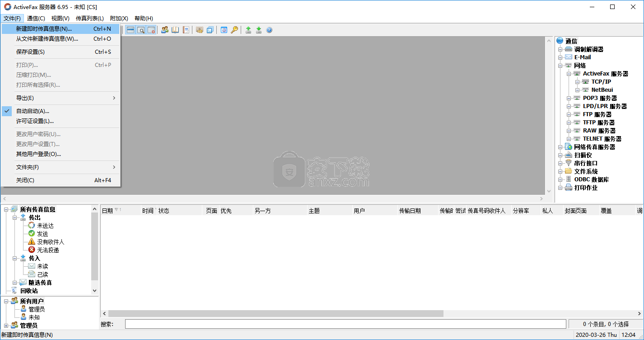Click the green check icon beside 发送
The image size is (644, 340).
32,234
